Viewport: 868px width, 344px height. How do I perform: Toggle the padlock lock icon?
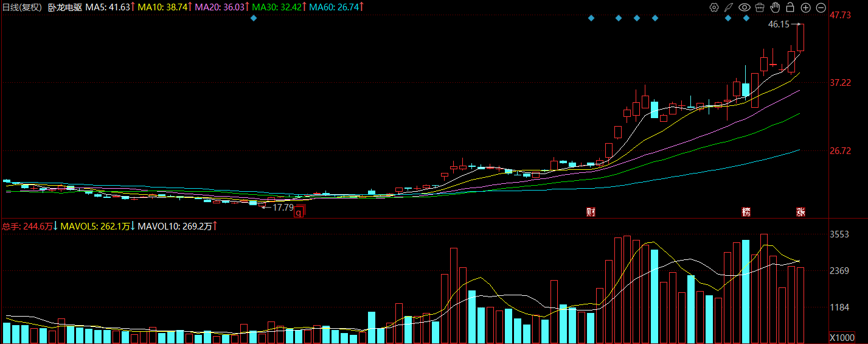(x=790, y=7)
